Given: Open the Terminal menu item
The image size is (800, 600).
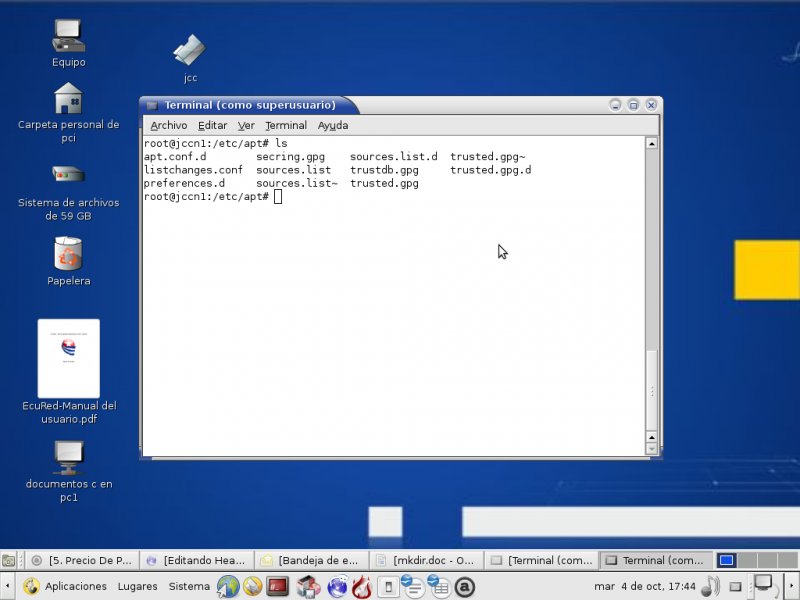Looking at the screenshot, I should tap(286, 125).
